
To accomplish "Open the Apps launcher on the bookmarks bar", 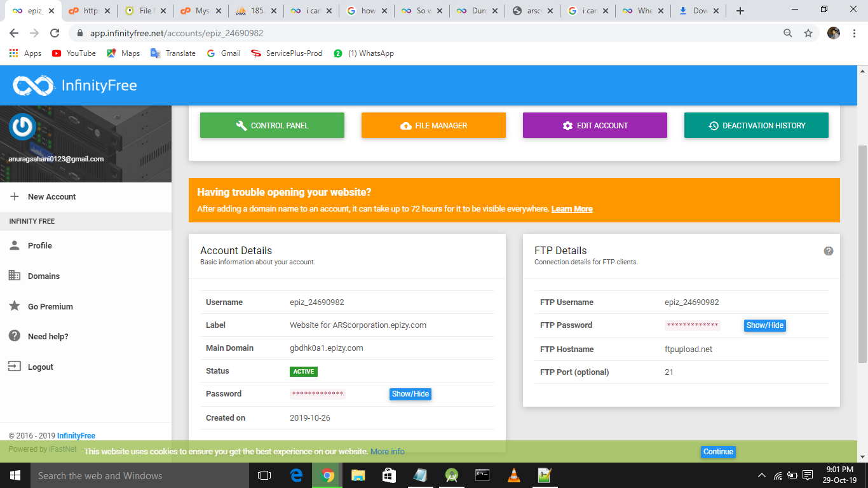I will (13, 53).
